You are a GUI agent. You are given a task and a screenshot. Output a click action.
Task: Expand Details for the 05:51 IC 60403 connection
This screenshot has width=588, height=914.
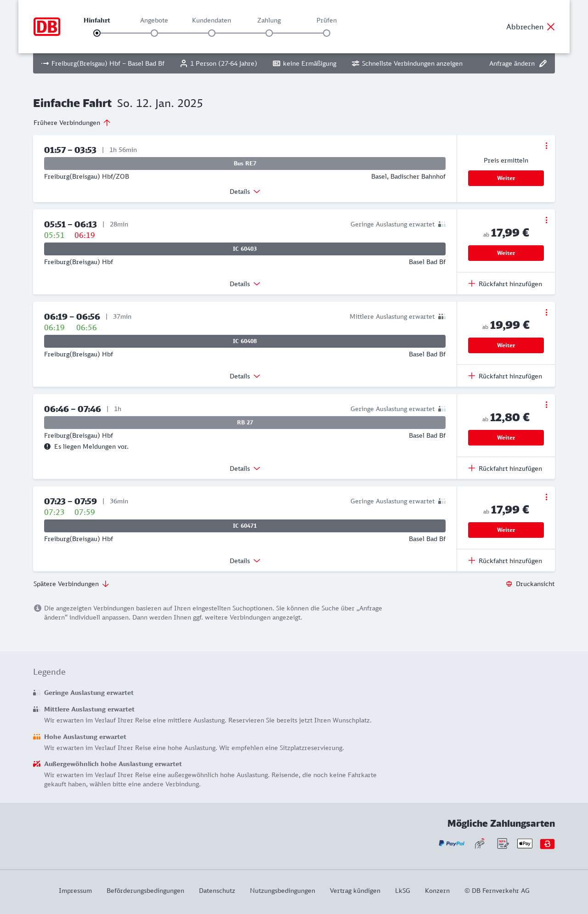[x=244, y=284]
